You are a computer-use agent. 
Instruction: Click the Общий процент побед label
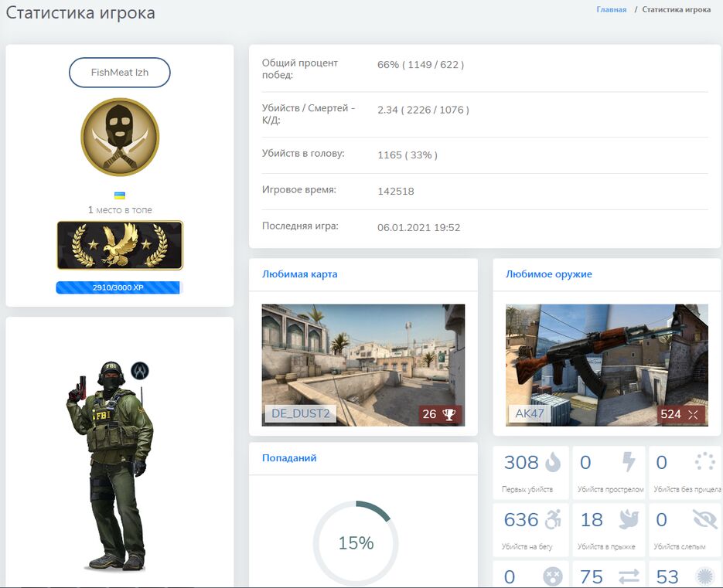pyautogui.click(x=300, y=69)
